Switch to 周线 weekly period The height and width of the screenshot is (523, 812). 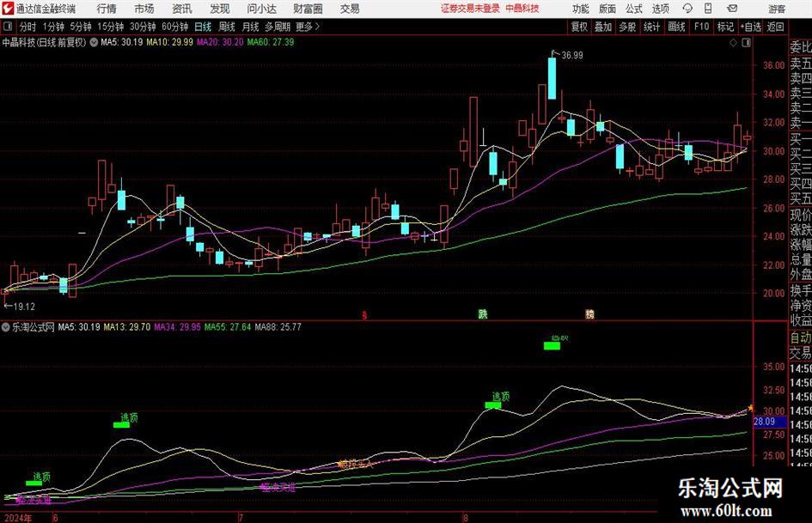click(x=227, y=27)
